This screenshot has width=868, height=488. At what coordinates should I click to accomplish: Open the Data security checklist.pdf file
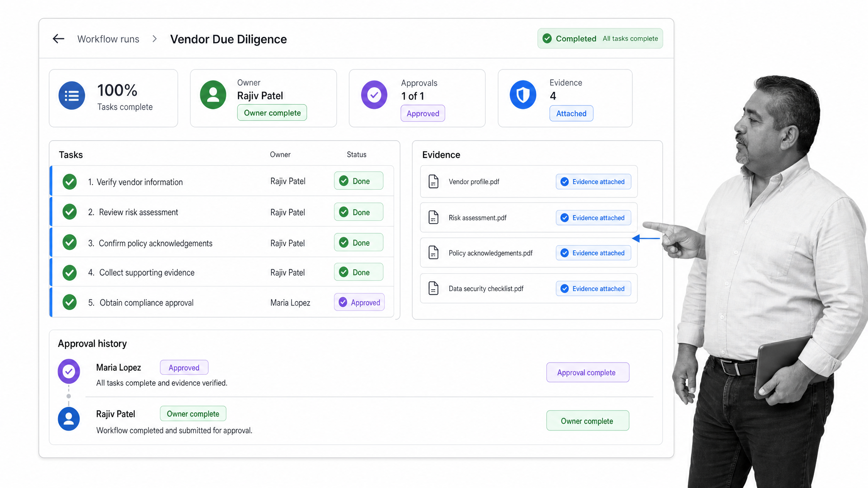486,288
